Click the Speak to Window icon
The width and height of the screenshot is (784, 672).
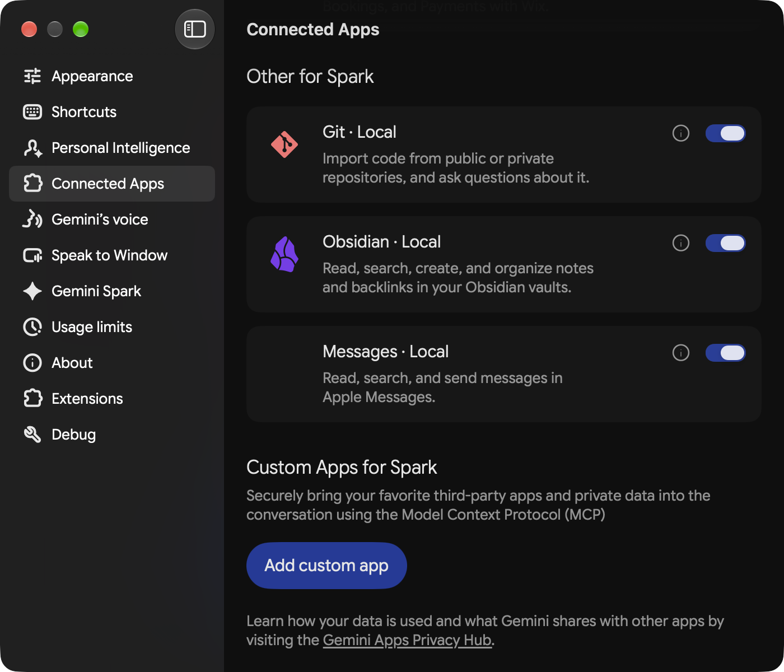(32, 255)
